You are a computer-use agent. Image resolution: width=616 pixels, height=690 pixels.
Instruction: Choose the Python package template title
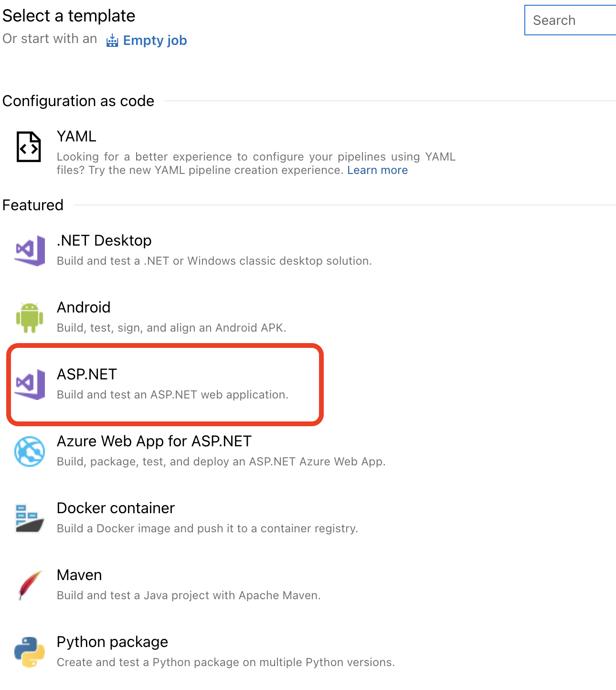tap(112, 642)
